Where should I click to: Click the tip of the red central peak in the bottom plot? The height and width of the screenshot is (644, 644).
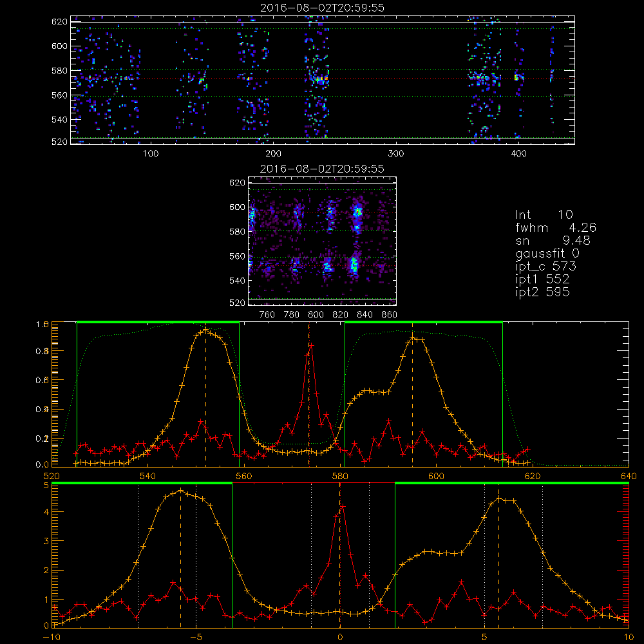[342, 507]
